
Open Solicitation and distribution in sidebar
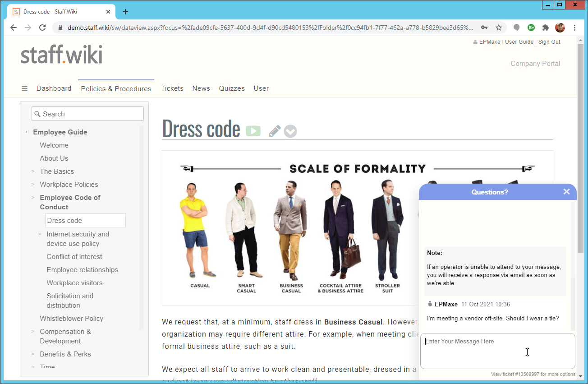tap(70, 301)
